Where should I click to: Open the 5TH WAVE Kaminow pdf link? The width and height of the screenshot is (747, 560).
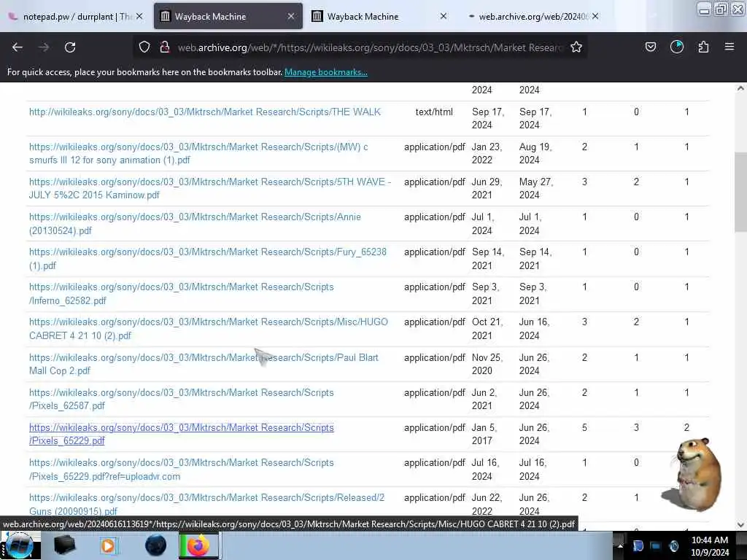[x=209, y=188]
